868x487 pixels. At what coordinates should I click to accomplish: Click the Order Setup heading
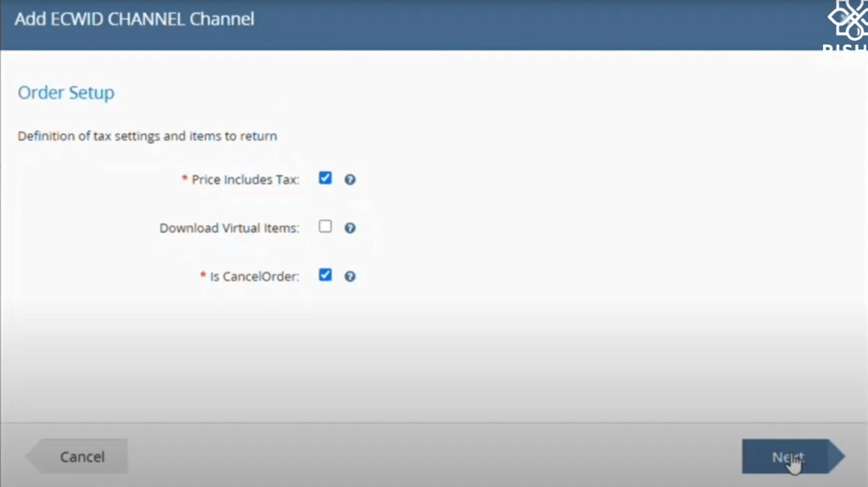pyautogui.click(x=66, y=93)
